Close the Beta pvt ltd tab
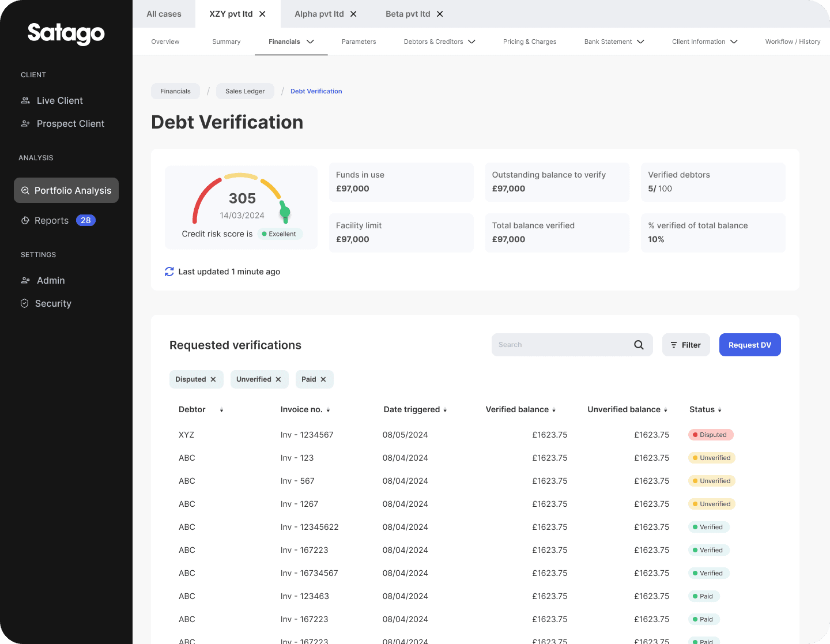830x644 pixels. pos(440,14)
